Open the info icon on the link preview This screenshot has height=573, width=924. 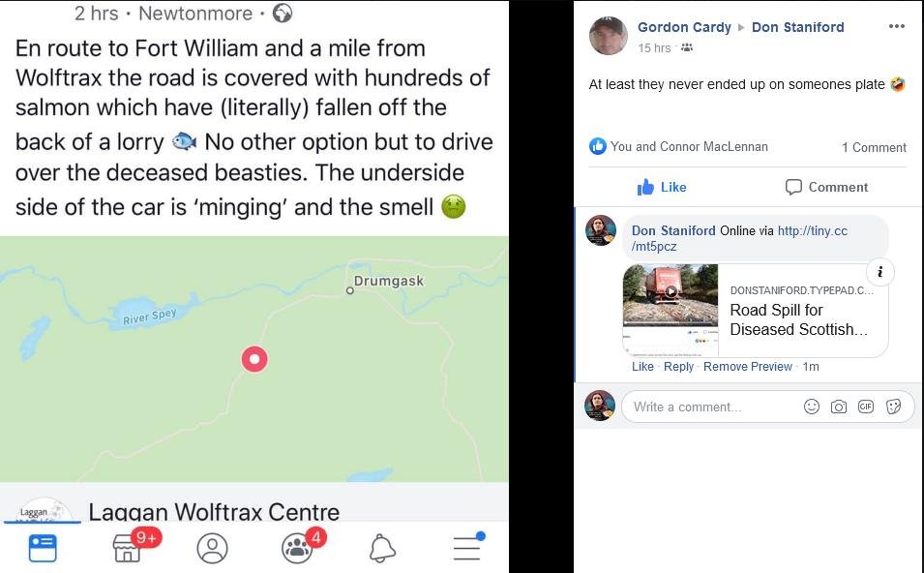pos(879,272)
